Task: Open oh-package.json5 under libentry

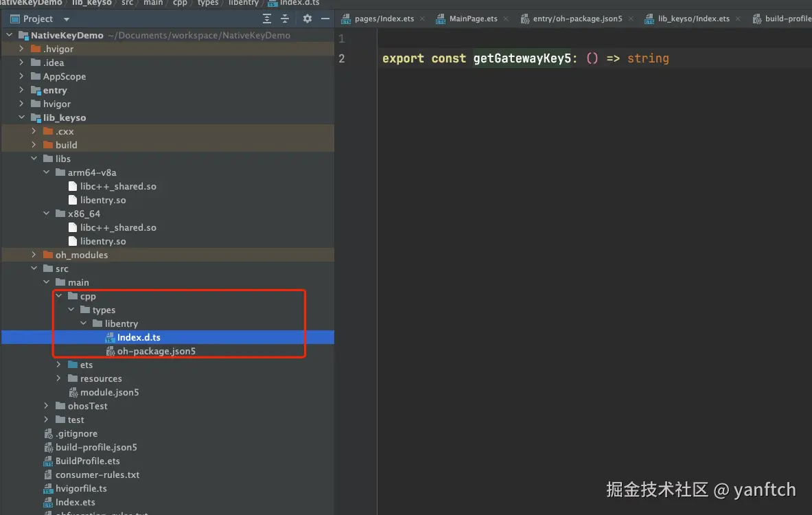Action: pyautogui.click(x=156, y=351)
